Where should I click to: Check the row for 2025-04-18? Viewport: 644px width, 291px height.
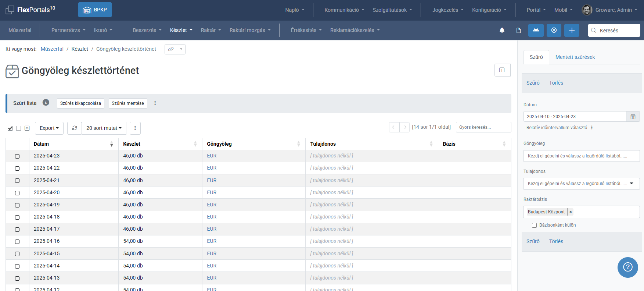[x=17, y=217]
